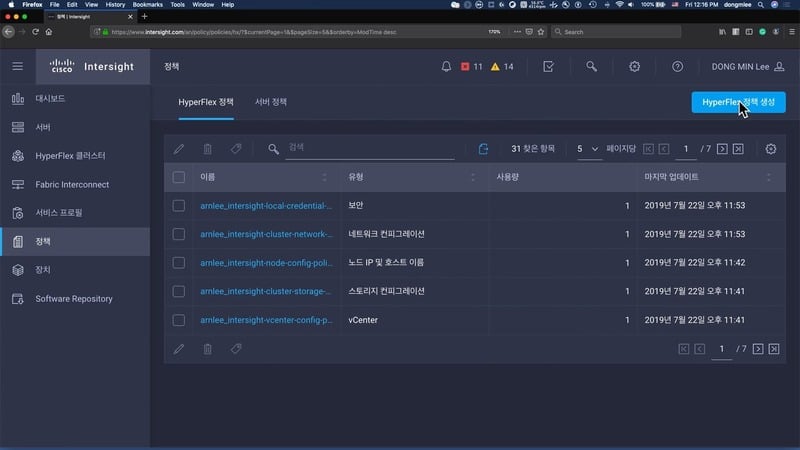Click the HyperFlex 정책 생성 button
Viewport: 800px width, 450px height.
point(738,102)
